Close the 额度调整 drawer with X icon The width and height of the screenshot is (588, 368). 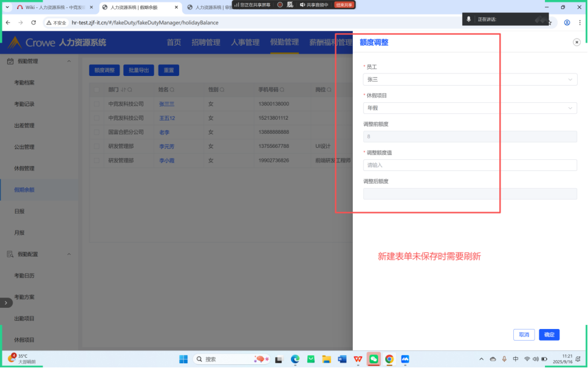tap(576, 43)
